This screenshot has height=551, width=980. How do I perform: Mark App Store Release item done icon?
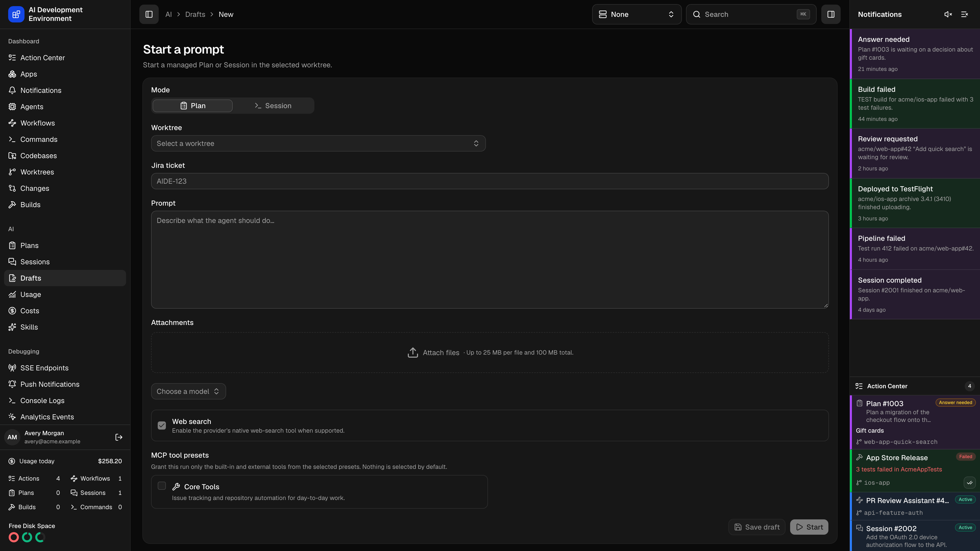coord(969,483)
